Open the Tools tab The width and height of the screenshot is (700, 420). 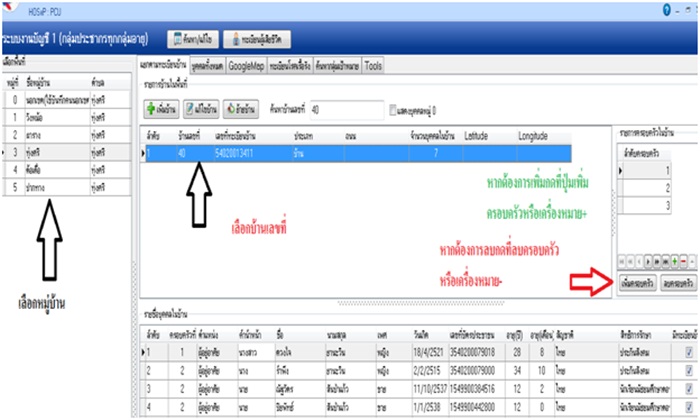(373, 65)
